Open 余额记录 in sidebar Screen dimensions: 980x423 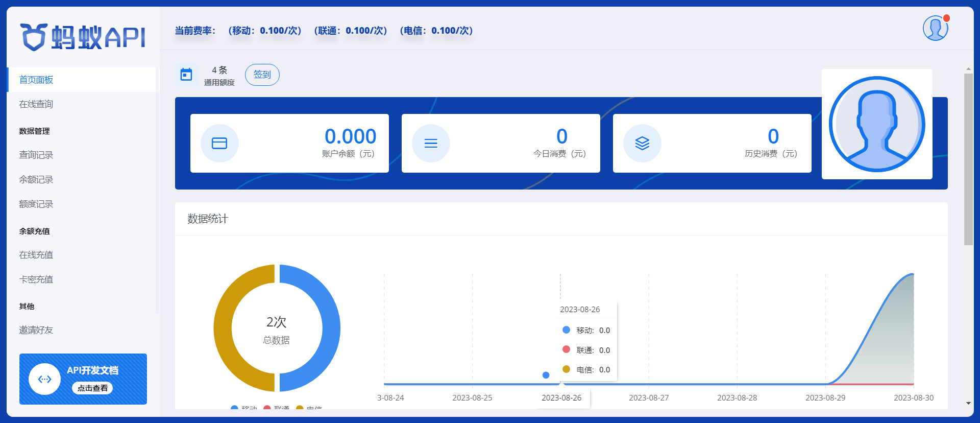point(36,179)
